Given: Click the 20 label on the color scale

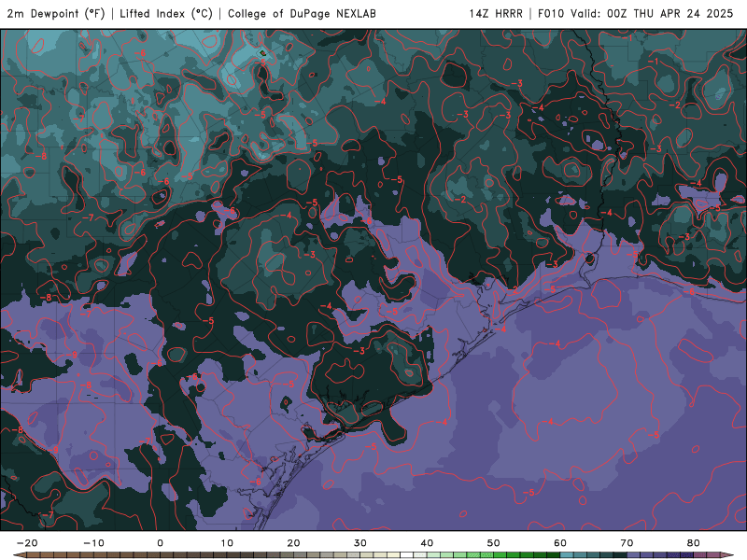Looking at the screenshot, I should [293, 543].
